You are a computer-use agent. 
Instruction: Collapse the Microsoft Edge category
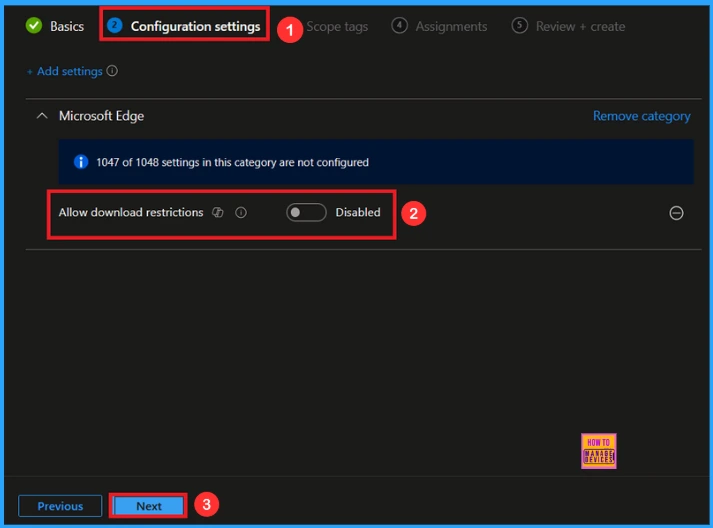(42, 116)
